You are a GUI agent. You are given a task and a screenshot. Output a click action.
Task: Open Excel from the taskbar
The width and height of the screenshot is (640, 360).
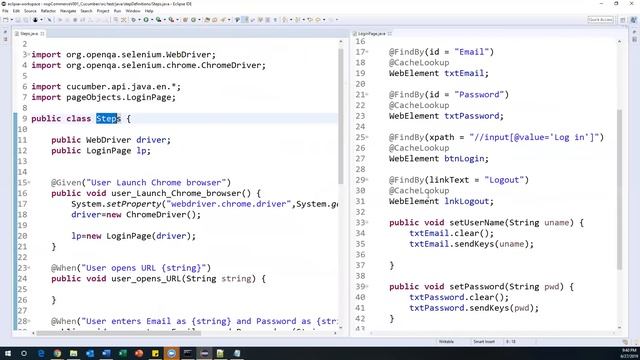(x=122, y=353)
